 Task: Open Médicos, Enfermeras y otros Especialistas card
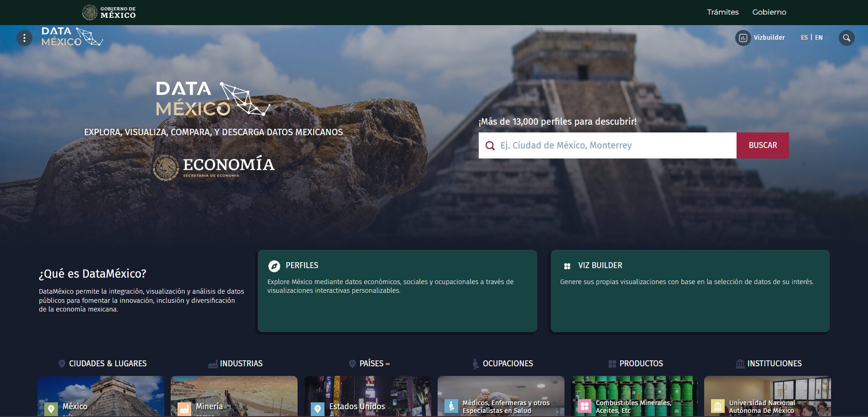pyautogui.click(x=501, y=396)
